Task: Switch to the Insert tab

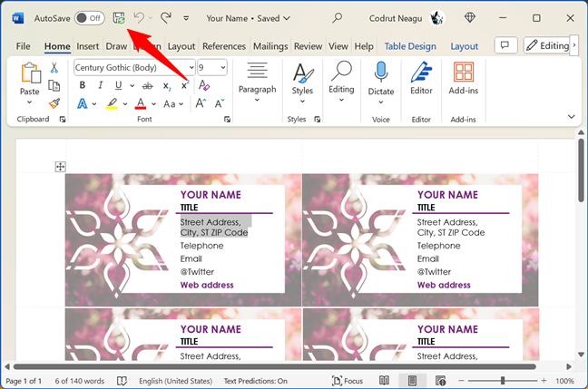Action: [87, 46]
